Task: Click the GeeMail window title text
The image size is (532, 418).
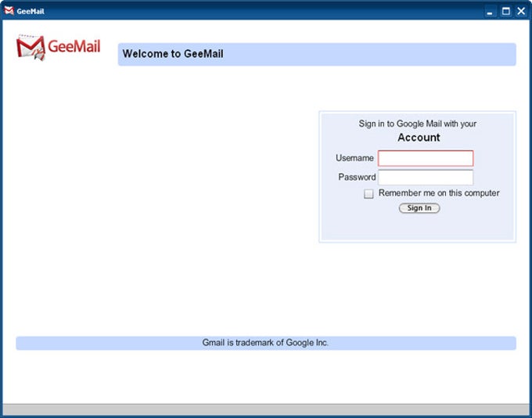Action: tap(31, 11)
